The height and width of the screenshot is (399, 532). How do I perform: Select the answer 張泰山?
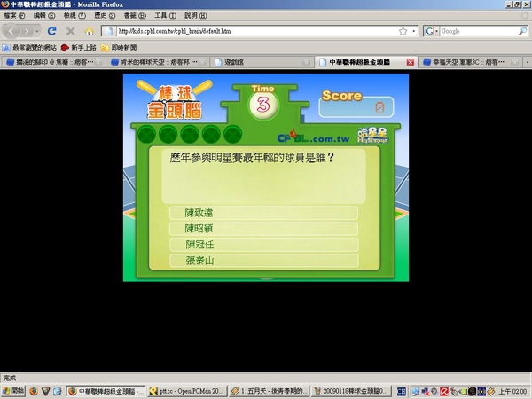point(263,261)
